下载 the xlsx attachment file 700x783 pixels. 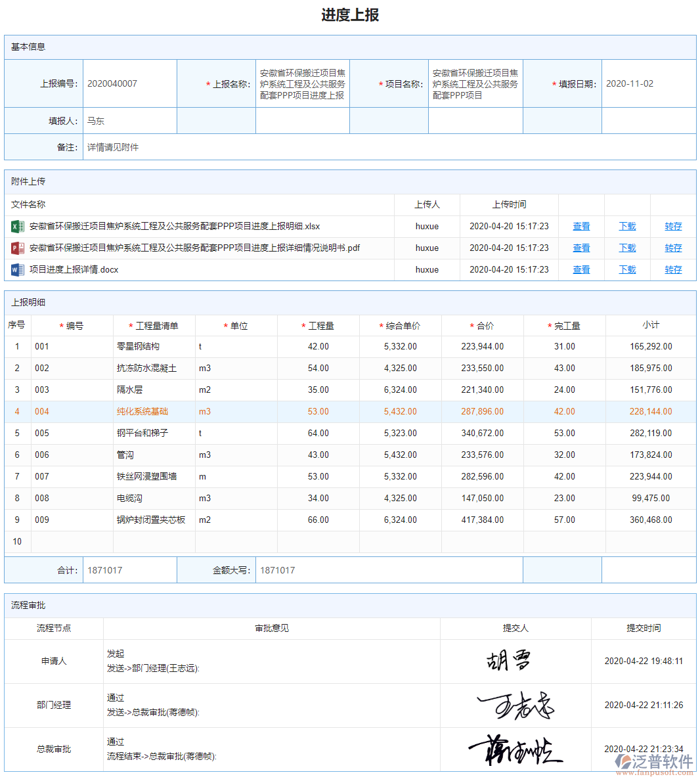tap(626, 226)
